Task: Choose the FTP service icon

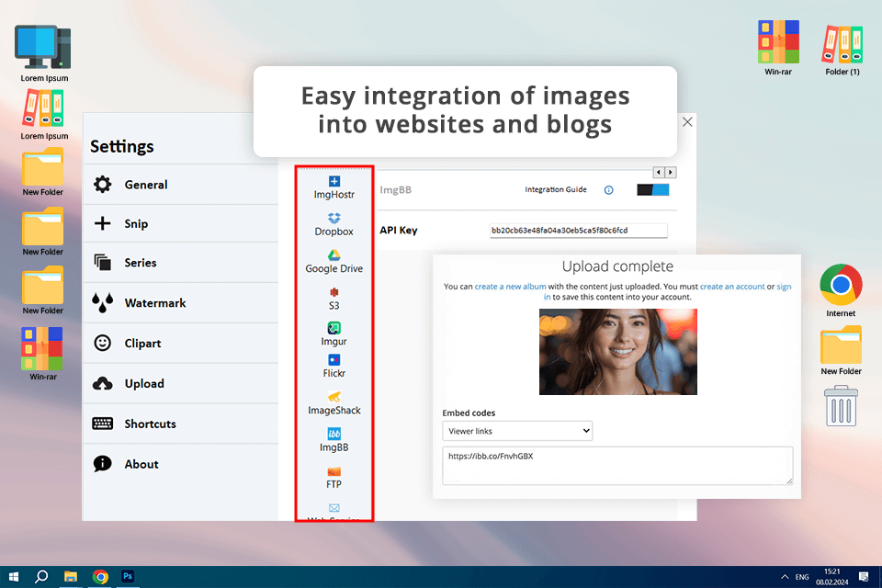Action: (x=334, y=471)
